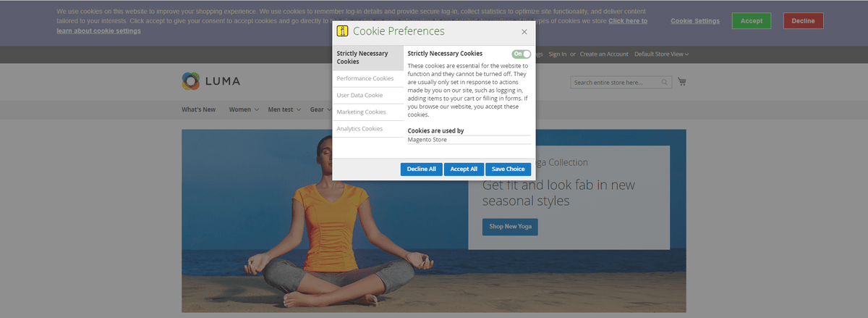Close the Cookie Preferences dialog

pos(524,32)
